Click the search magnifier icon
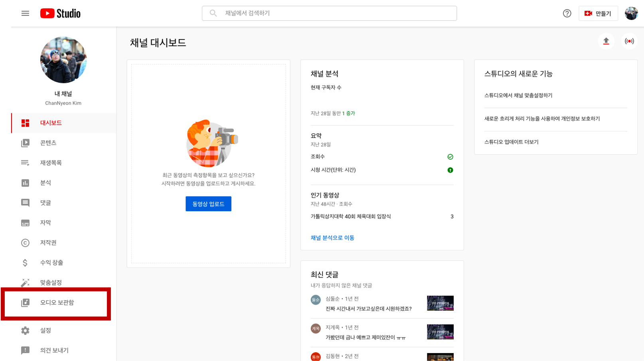 pyautogui.click(x=213, y=13)
